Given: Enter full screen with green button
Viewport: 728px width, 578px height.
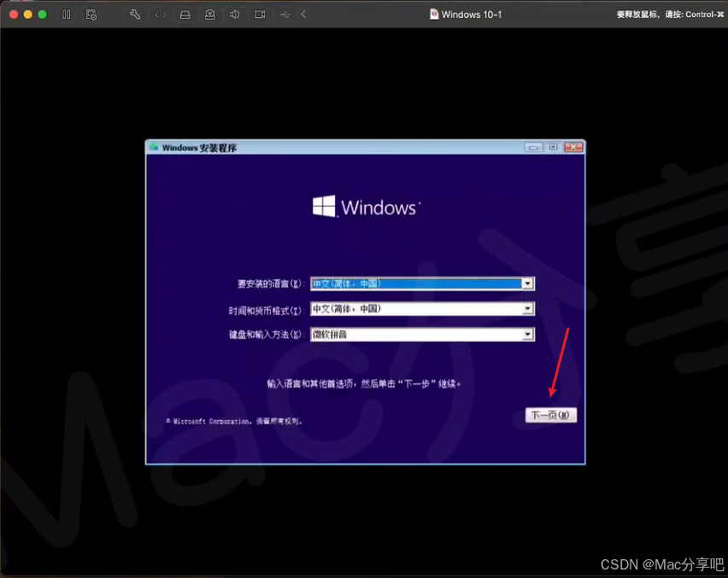Looking at the screenshot, I should pyautogui.click(x=42, y=15).
